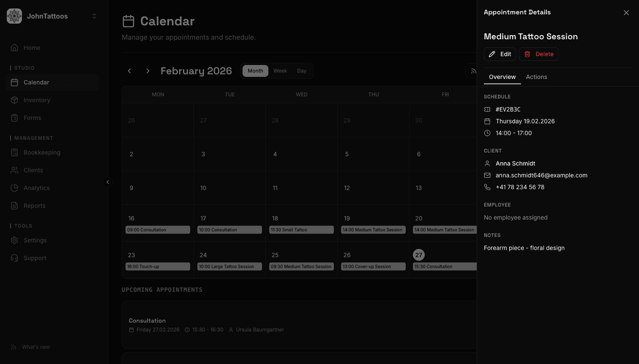Viewport: 639px width, 364px height.
Task: Go to the next month with the right arrow
Action: click(147, 71)
